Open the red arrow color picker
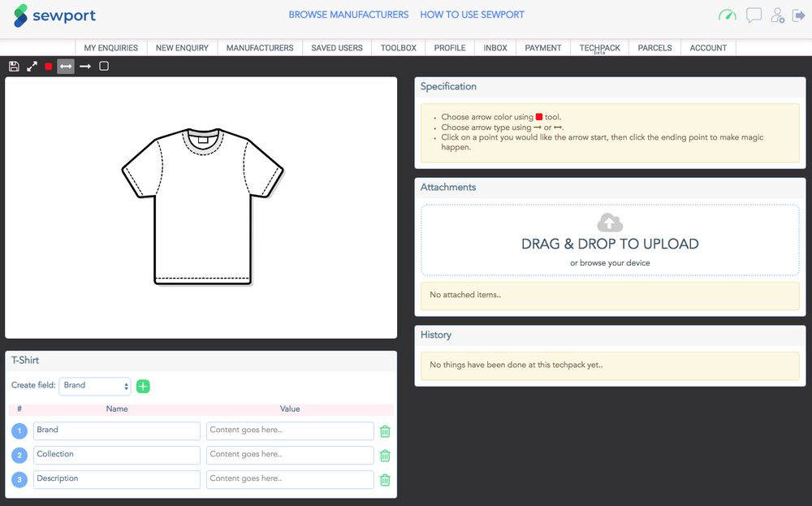Screen dimensions: 812x506 coord(49,67)
